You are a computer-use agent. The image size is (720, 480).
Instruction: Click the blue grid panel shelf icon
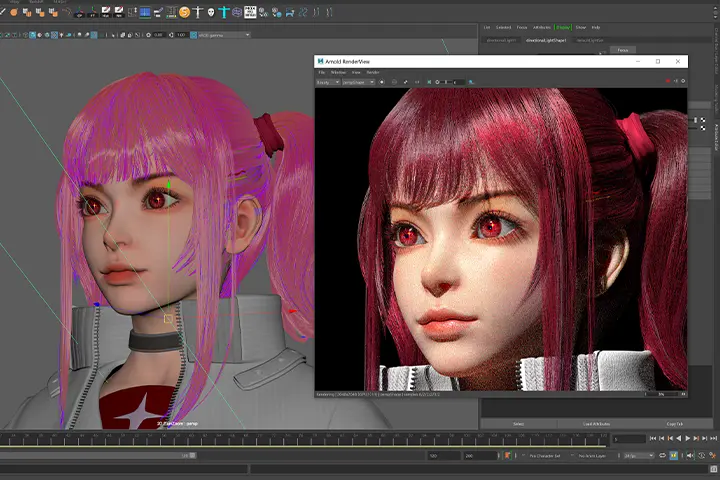pyautogui.click(x=145, y=12)
